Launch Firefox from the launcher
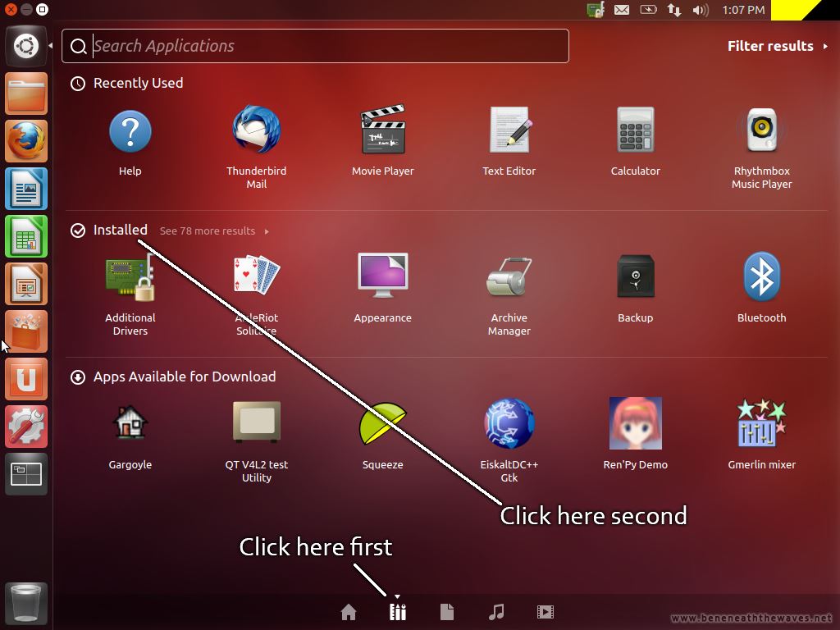Screen dimensions: 840x630 (x=26, y=141)
